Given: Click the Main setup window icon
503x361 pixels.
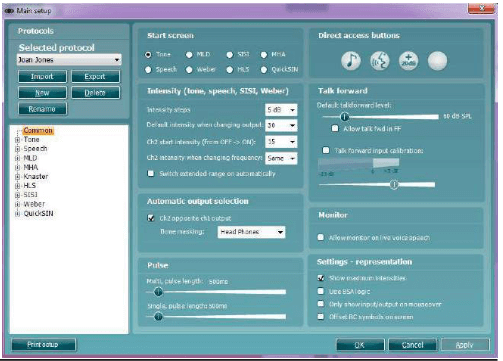Looking at the screenshot, I should [x=9, y=11].
